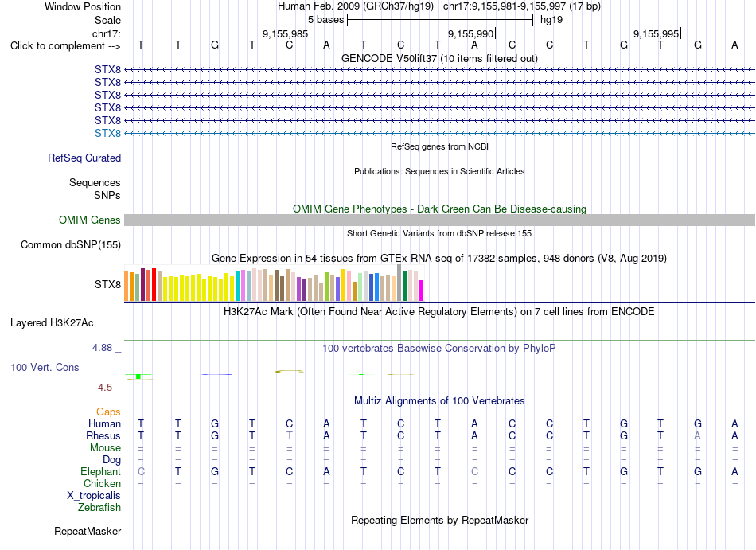The width and height of the screenshot is (756, 550).
Task: Open "Short Genetic Variants from dbSNP release 155"
Action: pyautogui.click(x=439, y=233)
